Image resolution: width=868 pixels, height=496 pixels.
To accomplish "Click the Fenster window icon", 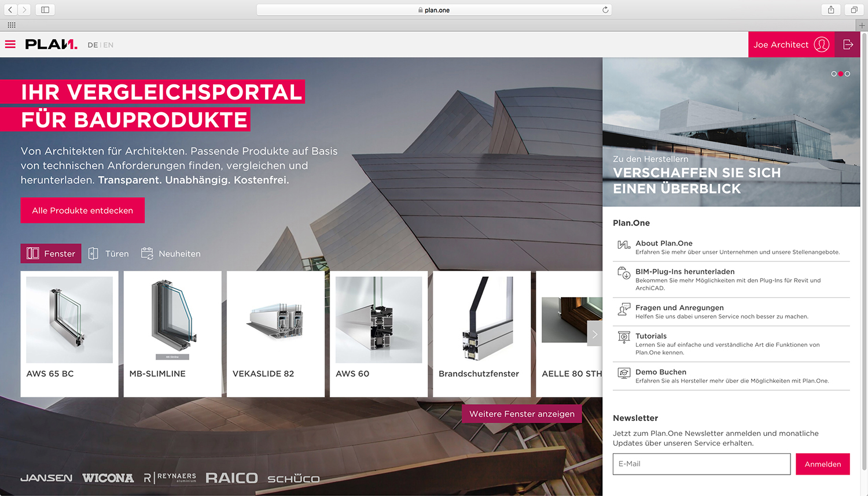I will tap(33, 253).
